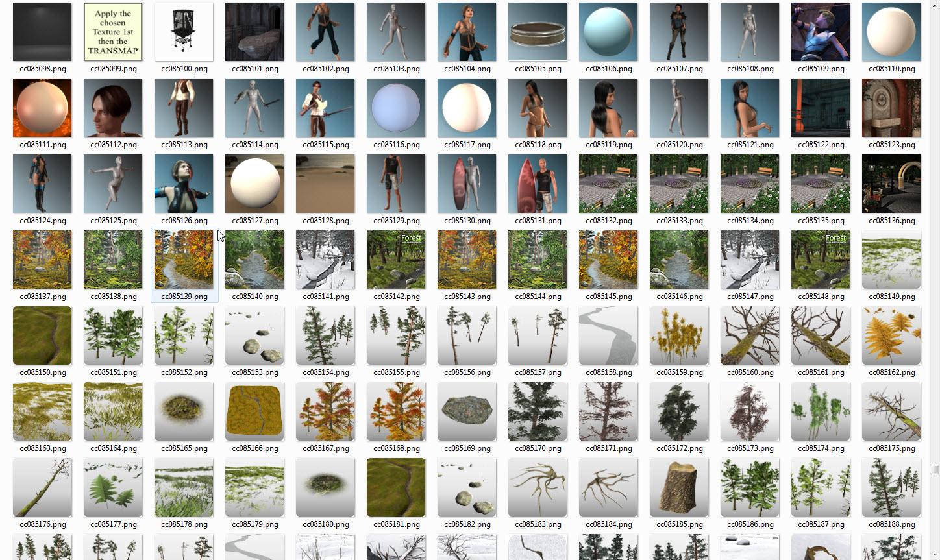This screenshot has height=560, width=940.
Task: Select the surfer man thumbnail cc085131
Action: coord(538,184)
